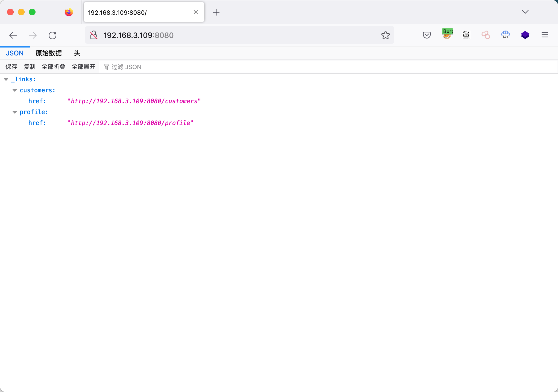Click the 保存 save button
Image resolution: width=558 pixels, height=392 pixels.
(x=11, y=67)
